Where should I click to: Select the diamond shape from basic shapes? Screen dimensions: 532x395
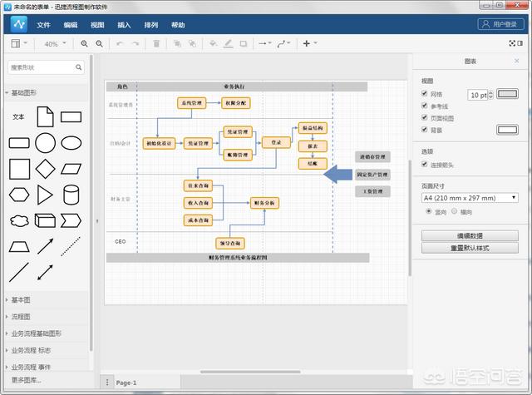pos(45,169)
